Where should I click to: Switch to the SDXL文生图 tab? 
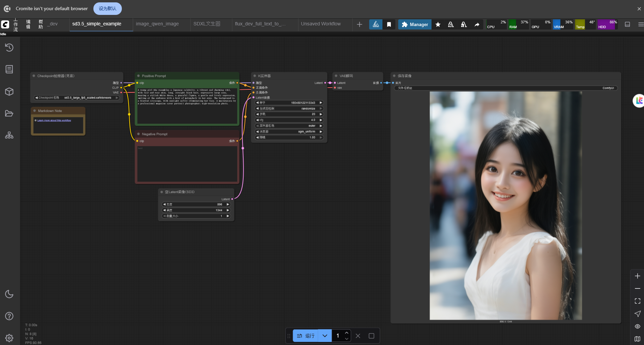pyautogui.click(x=207, y=24)
